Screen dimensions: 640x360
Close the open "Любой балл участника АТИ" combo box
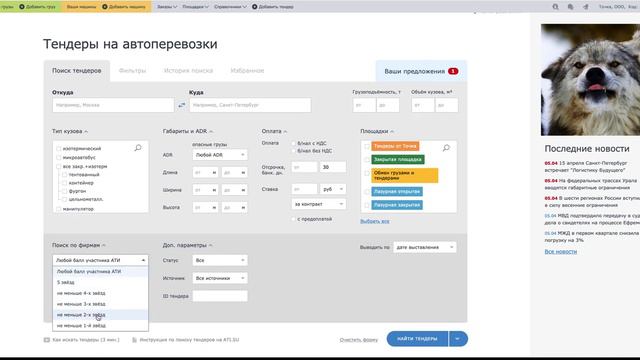click(x=100, y=260)
